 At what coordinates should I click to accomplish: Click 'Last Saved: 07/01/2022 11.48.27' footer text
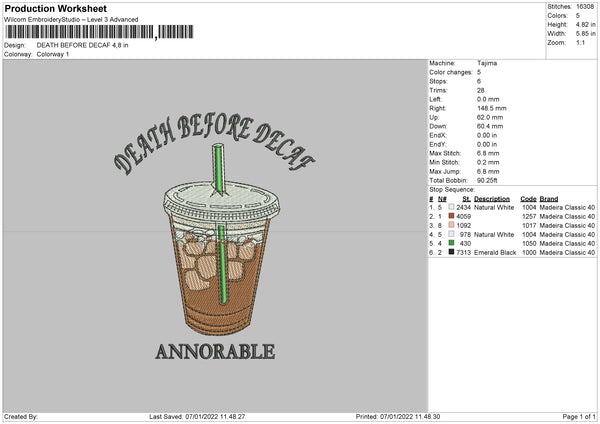pyautogui.click(x=197, y=417)
